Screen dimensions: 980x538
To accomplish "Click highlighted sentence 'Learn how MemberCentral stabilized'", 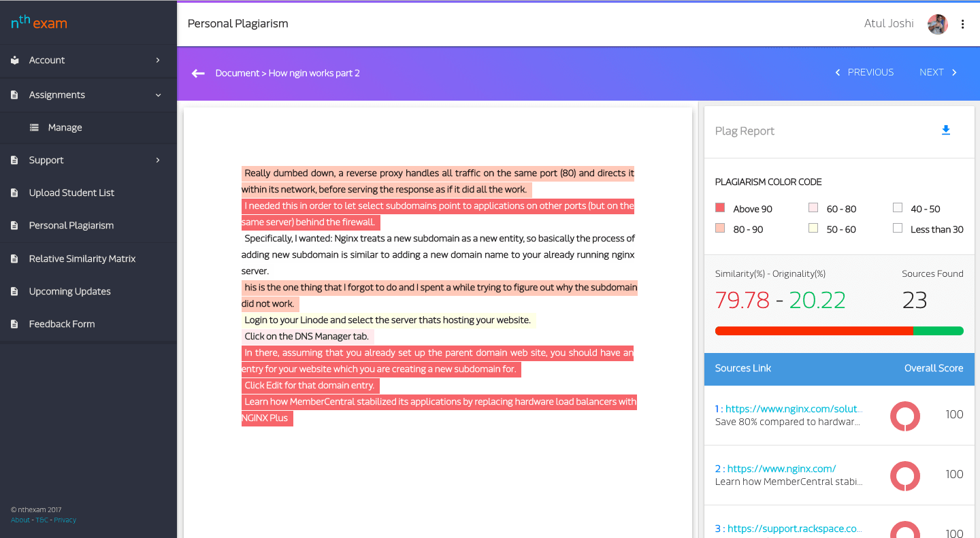I will pyautogui.click(x=439, y=410).
